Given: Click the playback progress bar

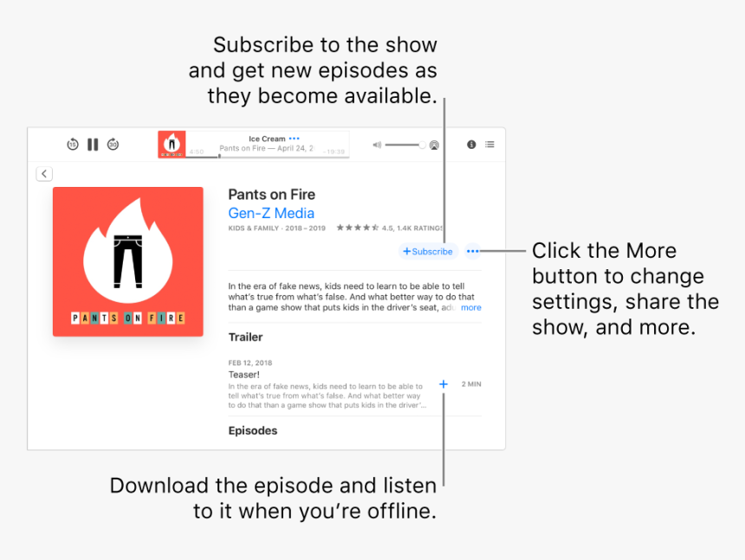Looking at the screenshot, I should point(267,156).
